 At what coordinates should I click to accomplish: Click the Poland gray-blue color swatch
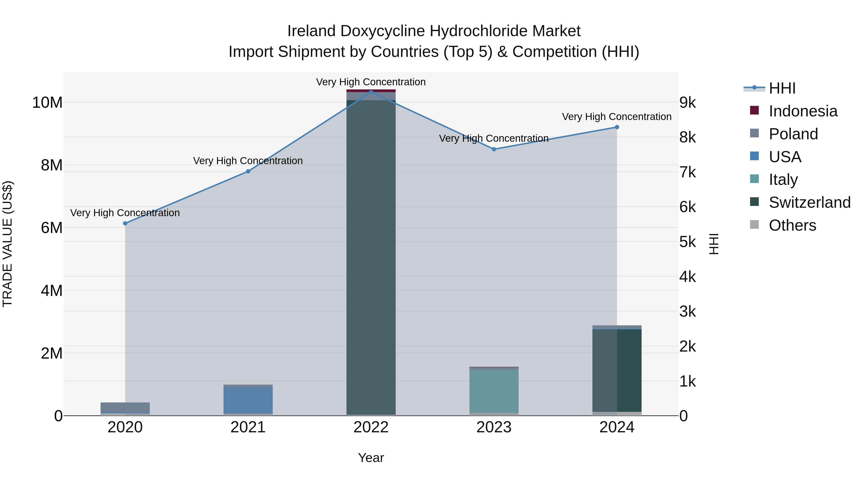[x=754, y=133]
